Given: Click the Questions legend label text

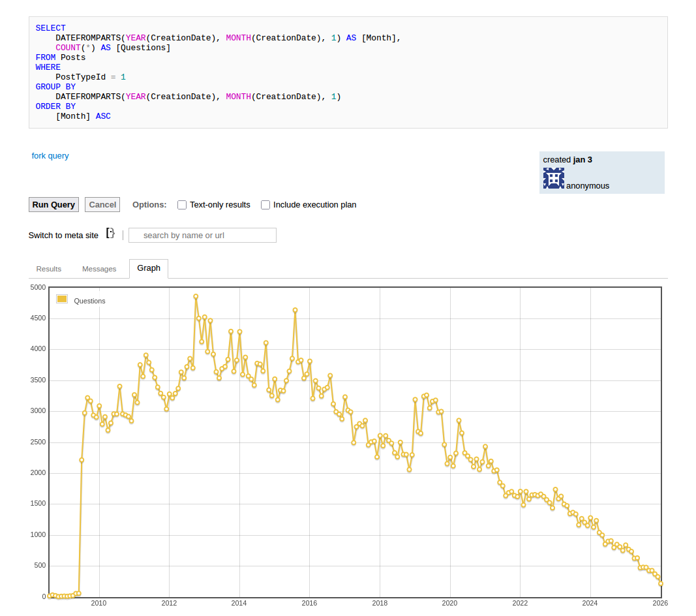Looking at the screenshot, I should 89,301.
